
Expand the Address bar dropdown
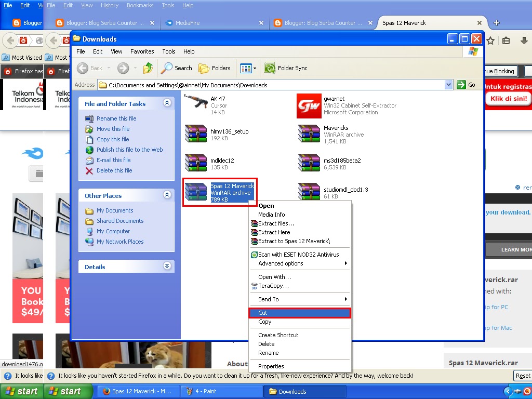point(448,85)
